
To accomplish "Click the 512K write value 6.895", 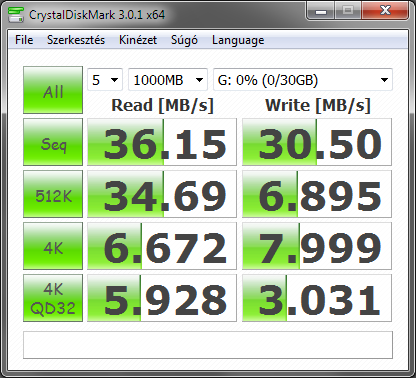I will point(317,194).
